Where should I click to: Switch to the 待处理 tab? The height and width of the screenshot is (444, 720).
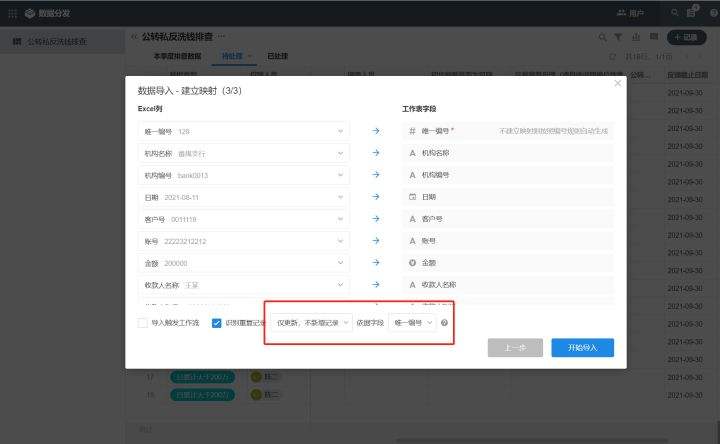click(x=232, y=56)
